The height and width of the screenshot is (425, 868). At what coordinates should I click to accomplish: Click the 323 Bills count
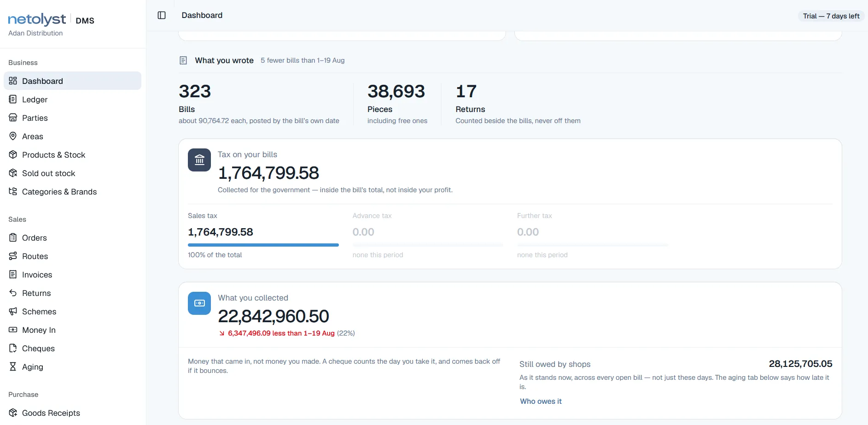coord(195,91)
